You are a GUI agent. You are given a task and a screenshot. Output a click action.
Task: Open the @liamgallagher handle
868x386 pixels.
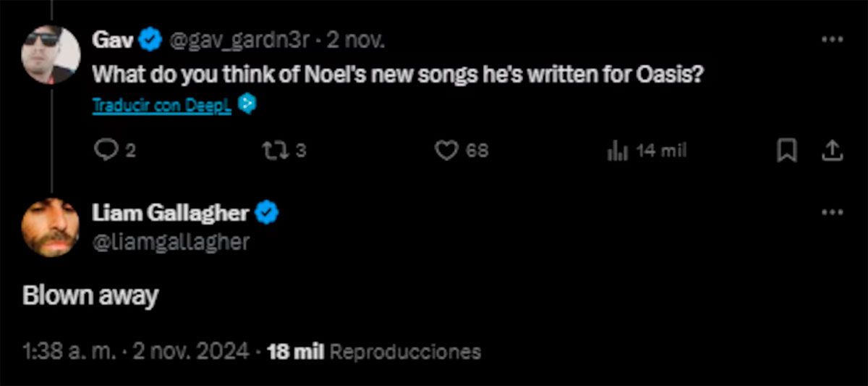pyautogui.click(x=171, y=241)
